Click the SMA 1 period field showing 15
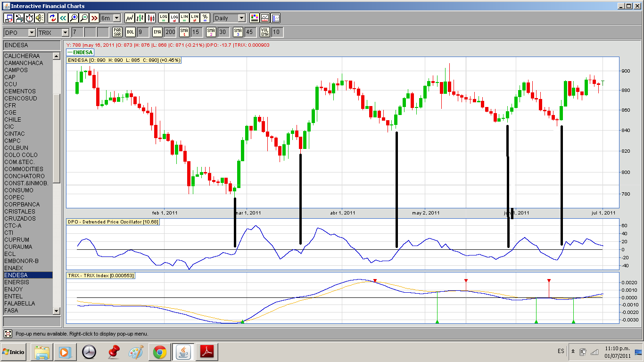 pos(197,32)
